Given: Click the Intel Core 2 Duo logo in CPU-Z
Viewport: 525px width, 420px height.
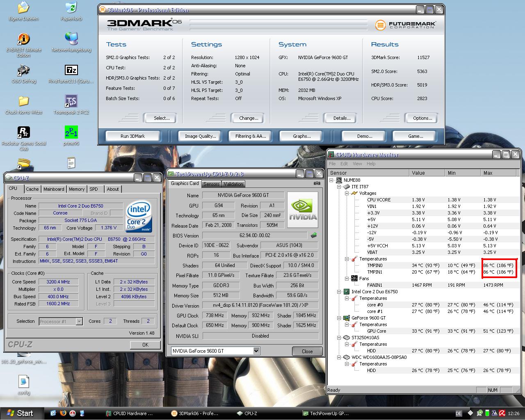Looking at the screenshot, I should tap(139, 217).
